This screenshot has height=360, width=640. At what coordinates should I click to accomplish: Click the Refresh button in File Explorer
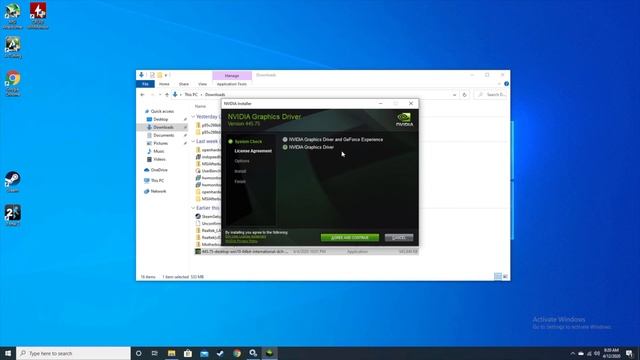[464, 95]
